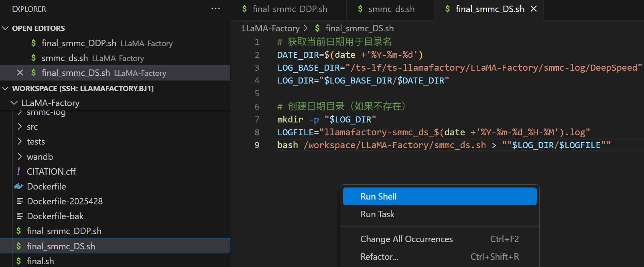The height and width of the screenshot is (267, 644).
Task: Click the Dockerfile whale icon
Action: click(x=19, y=186)
